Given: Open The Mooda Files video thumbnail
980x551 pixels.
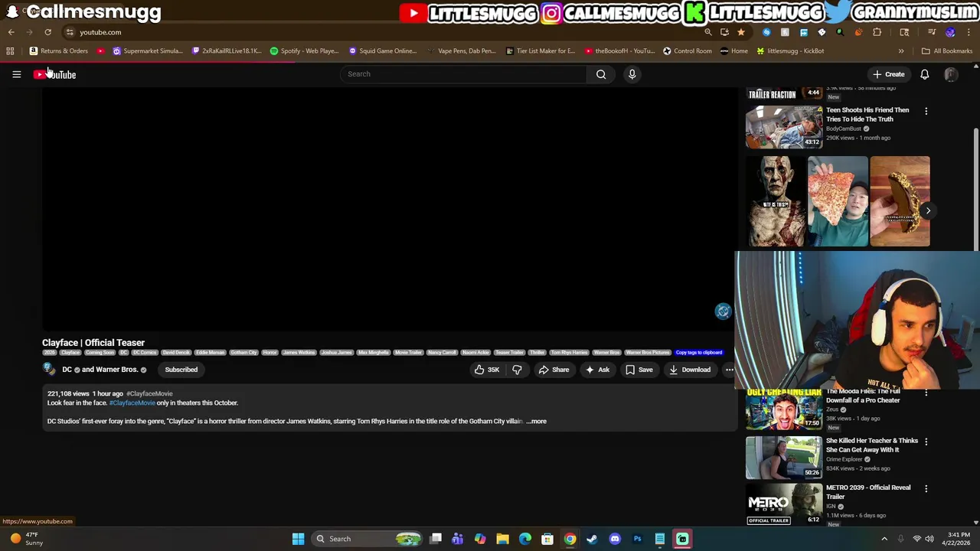Looking at the screenshot, I should pos(783,409).
